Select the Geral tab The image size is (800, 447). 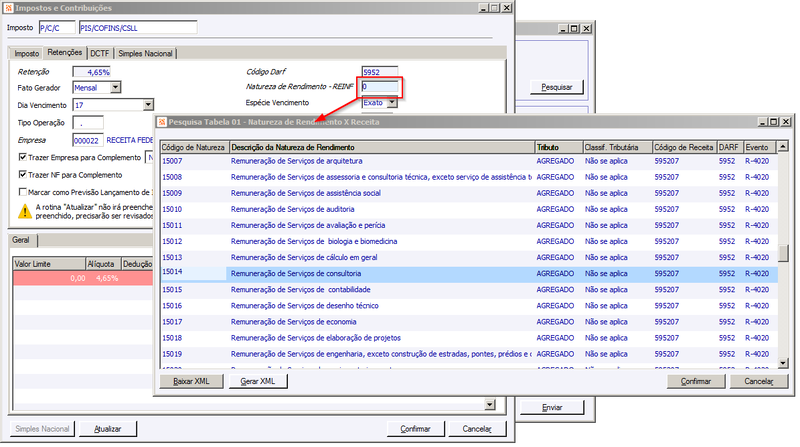21,240
